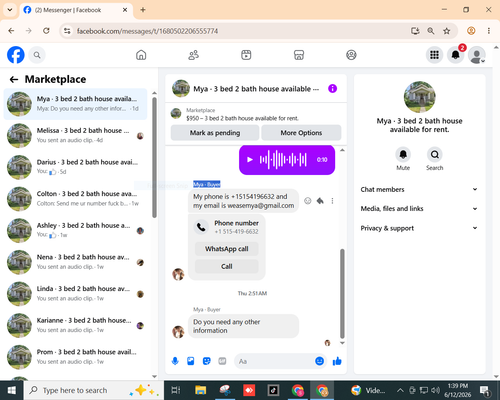This screenshot has height=400, width=500.
Task: Click the browser address bar URL
Action: pyautogui.click(x=147, y=31)
